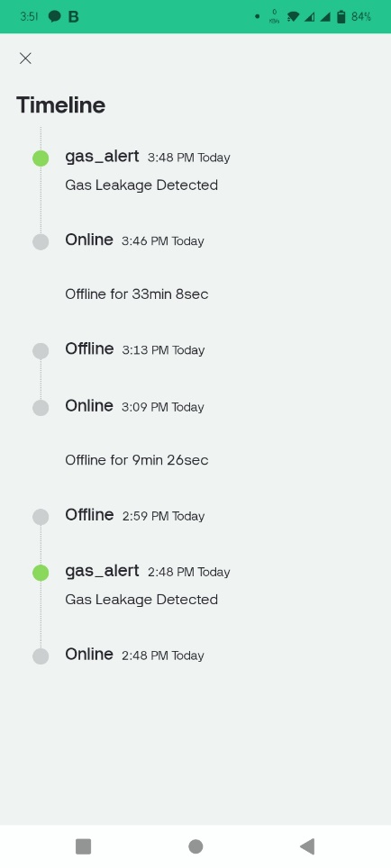Select the 'Gas Leakage Detected' text under the 3:48 PM alert

point(141,185)
